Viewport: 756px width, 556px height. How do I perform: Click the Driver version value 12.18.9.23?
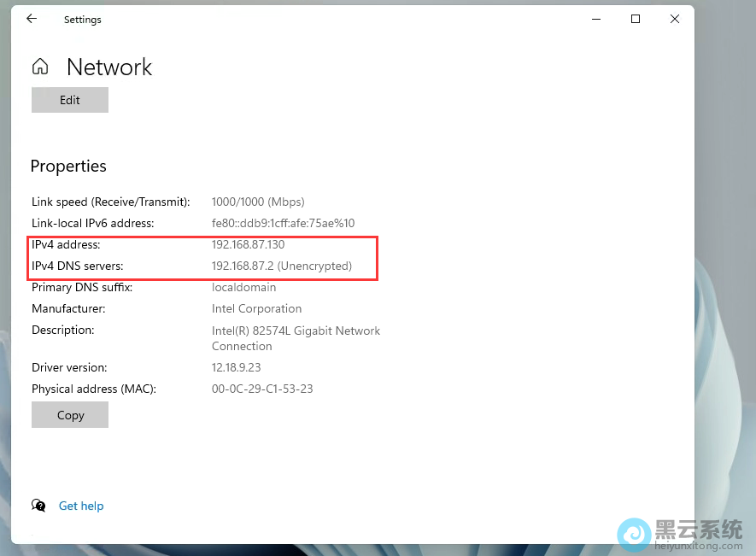(236, 368)
